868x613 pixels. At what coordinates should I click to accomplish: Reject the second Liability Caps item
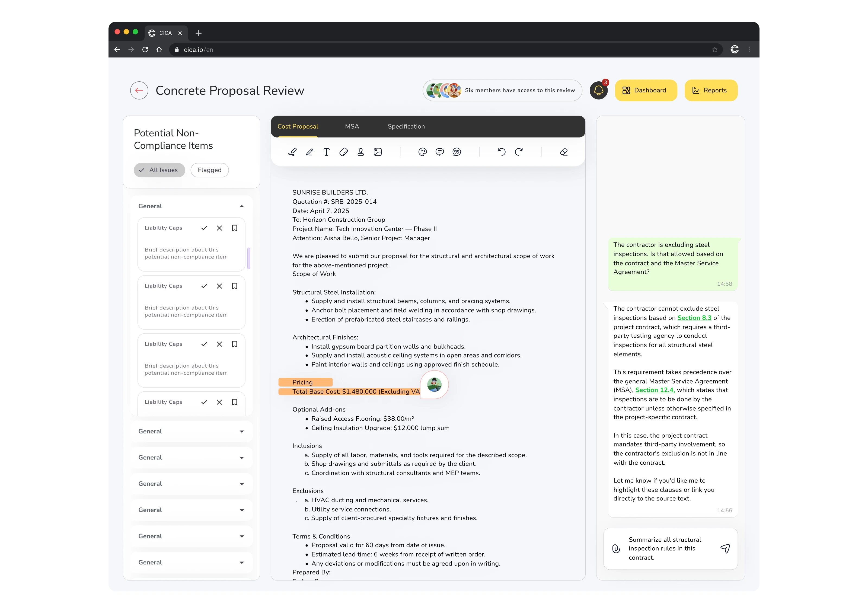pyautogui.click(x=219, y=286)
